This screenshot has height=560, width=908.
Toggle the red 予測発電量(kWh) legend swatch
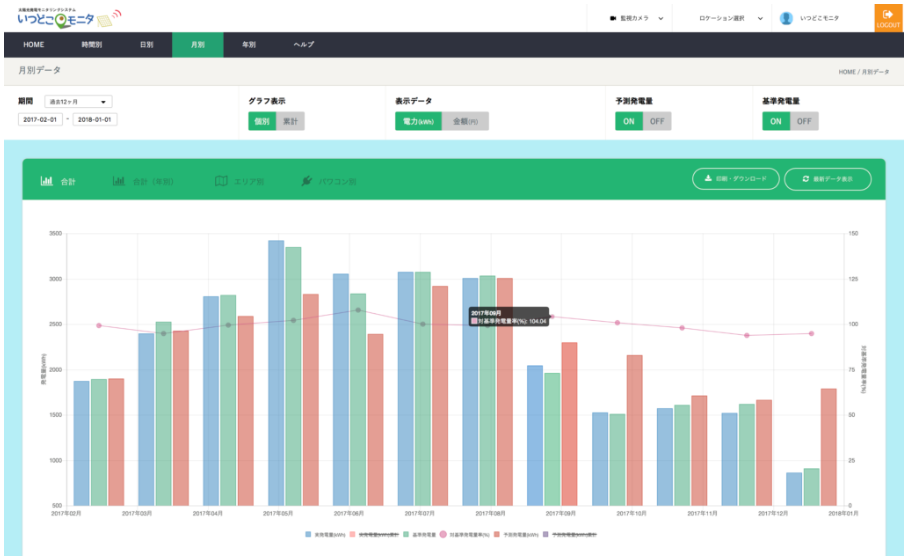497,534
